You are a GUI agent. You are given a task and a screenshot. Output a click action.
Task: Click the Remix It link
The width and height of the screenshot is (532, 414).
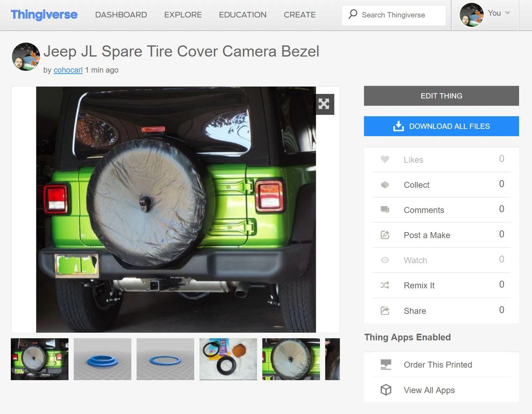click(419, 286)
